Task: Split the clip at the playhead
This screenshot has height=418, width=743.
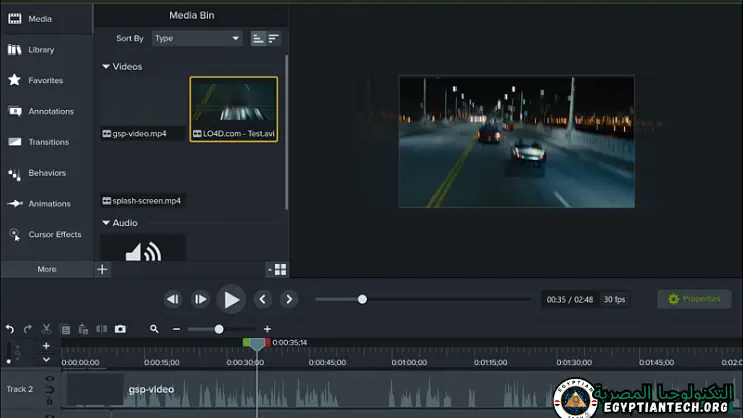Action: point(101,329)
